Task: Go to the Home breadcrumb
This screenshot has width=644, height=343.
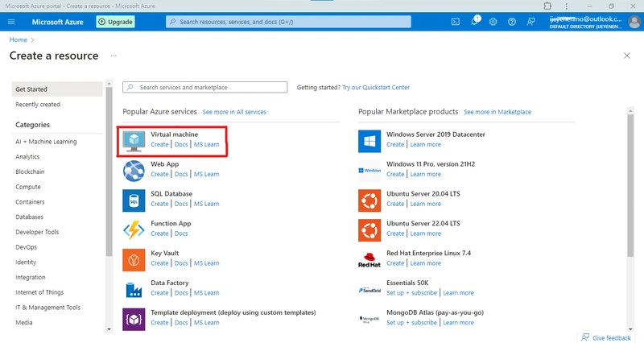Action: [x=18, y=39]
